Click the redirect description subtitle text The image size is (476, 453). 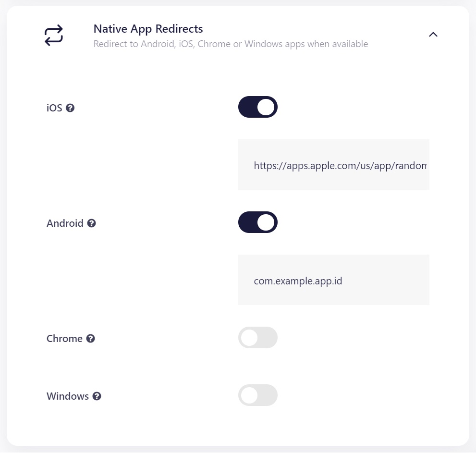point(231,44)
